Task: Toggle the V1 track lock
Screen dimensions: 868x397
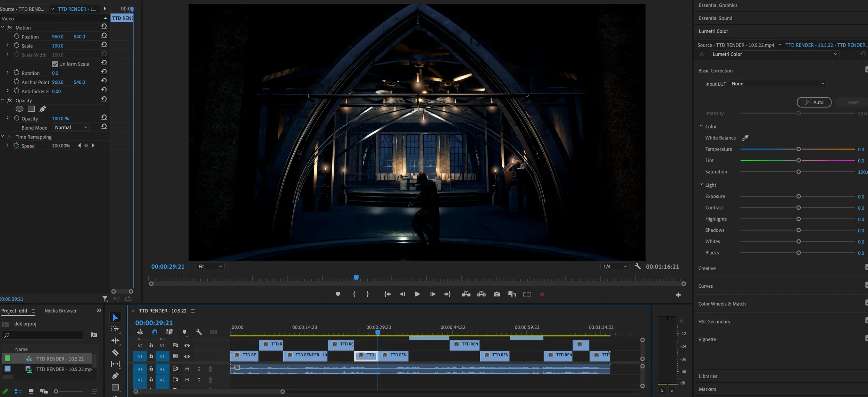Action: pyautogui.click(x=151, y=356)
